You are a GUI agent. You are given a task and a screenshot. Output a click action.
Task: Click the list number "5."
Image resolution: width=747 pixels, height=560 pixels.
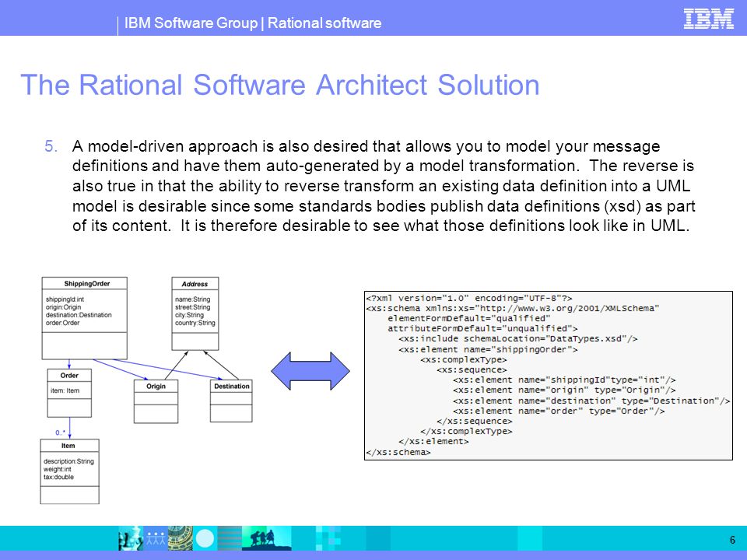[x=51, y=146]
